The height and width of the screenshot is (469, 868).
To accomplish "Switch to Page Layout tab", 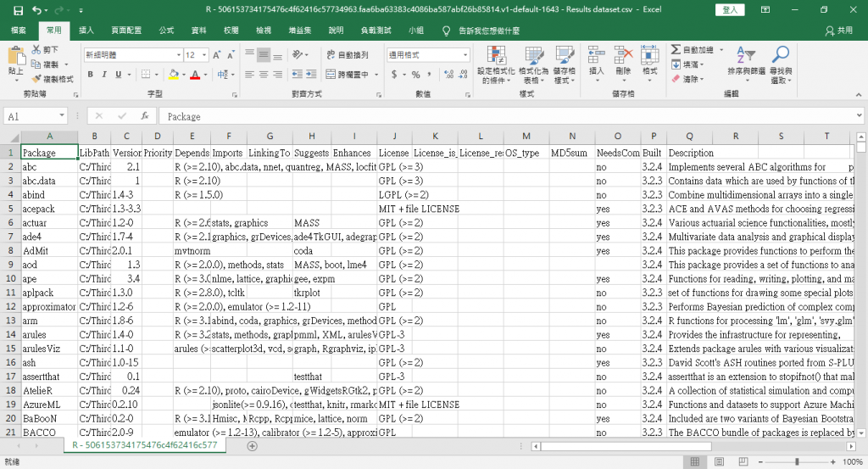I will click(x=126, y=31).
